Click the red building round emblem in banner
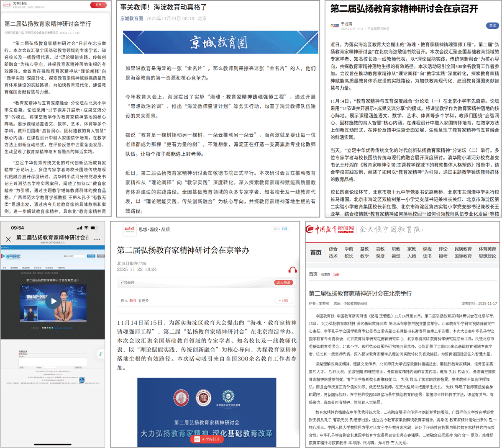This screenshot has height=448, width=502. (203, 398)
